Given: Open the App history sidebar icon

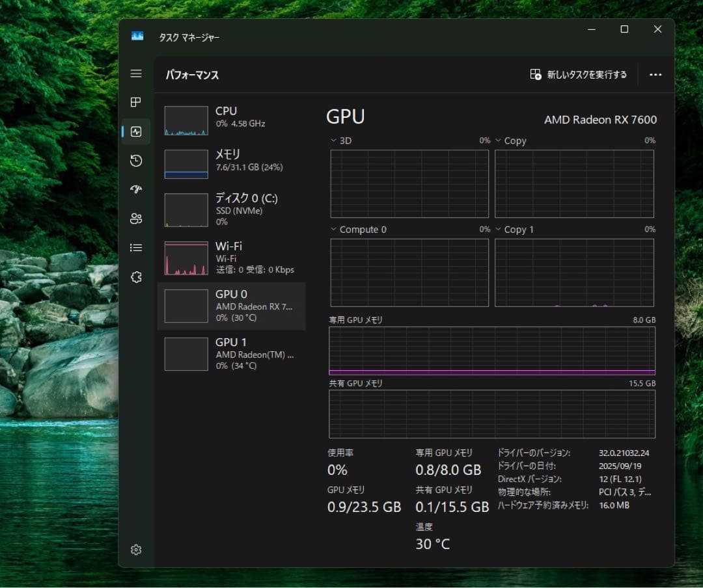Looking at the screenshot, I should (x=136, y=161).
